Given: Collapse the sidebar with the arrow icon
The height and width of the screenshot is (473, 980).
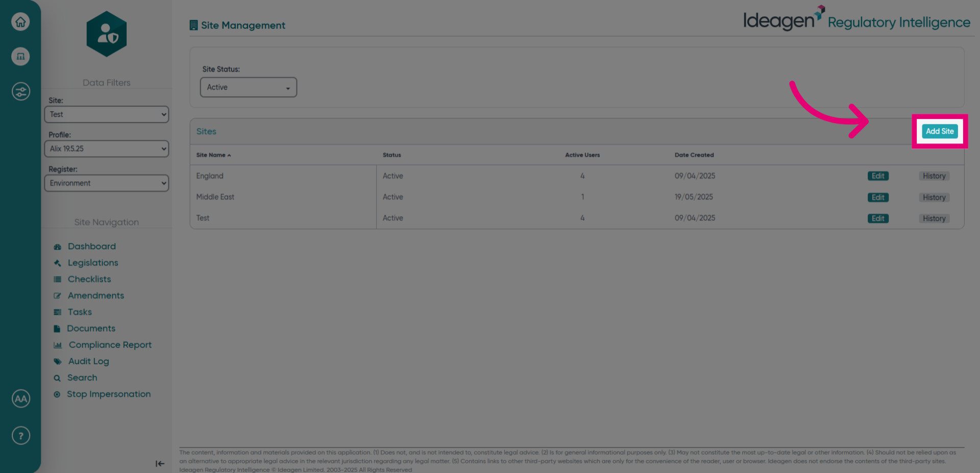Looking at the screenshot, I should pyautogui.click(x=160, y=463).
